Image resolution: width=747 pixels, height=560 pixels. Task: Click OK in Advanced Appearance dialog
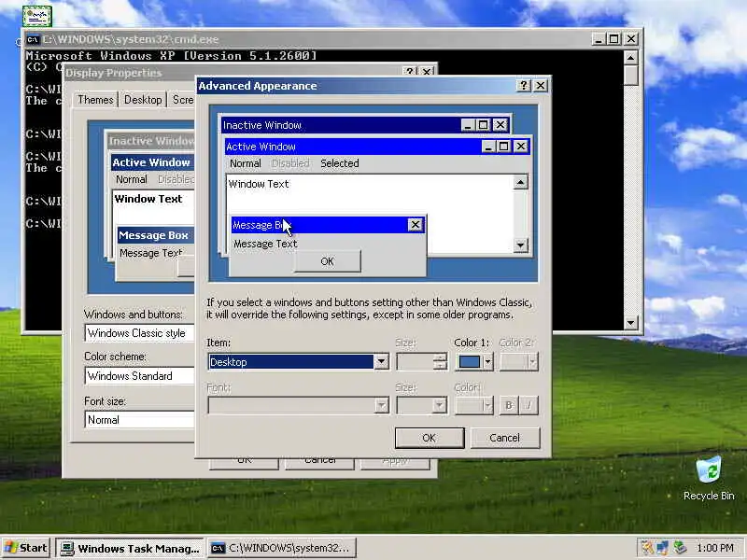[430, 438]
